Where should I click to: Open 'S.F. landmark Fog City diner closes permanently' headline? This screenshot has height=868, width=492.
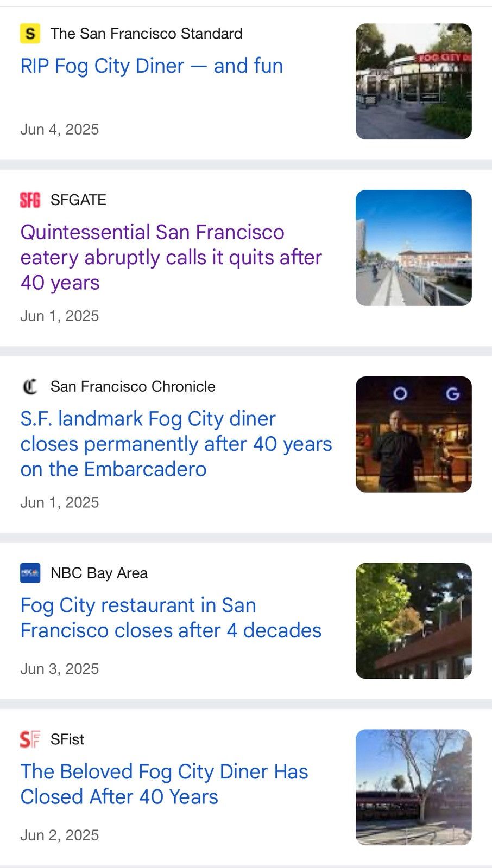click(176, 444)
